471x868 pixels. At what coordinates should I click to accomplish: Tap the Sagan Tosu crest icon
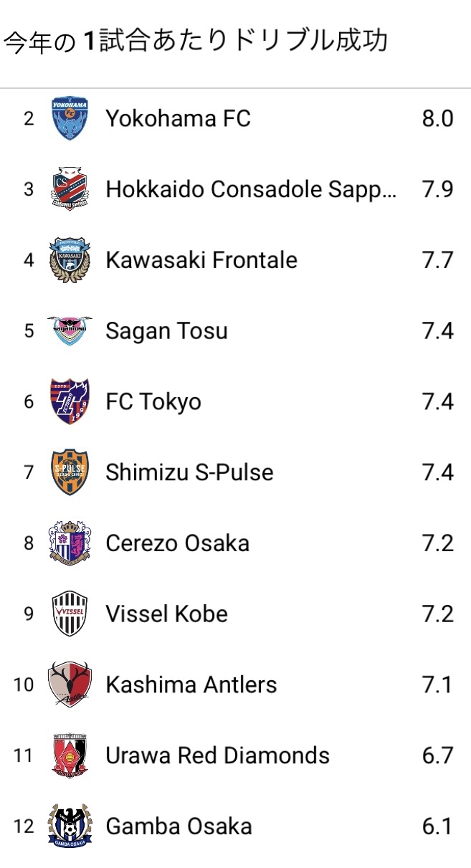click(x=70, y=330)
